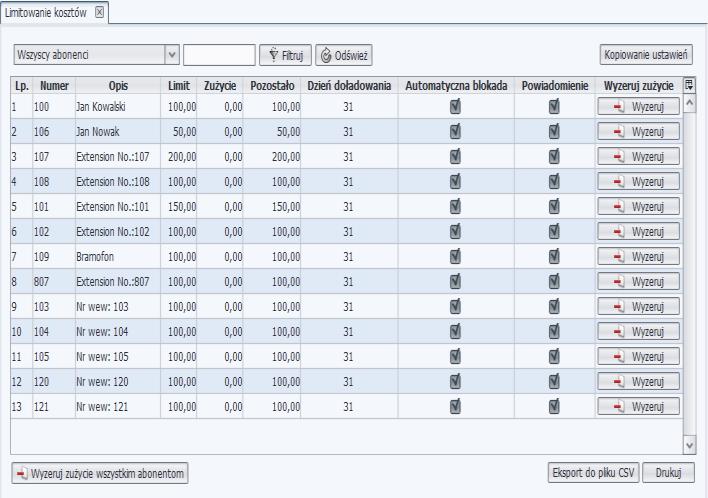Screen dimensions: 708x498
Task: Click the 50,00 limit for Jan Nowak
Action: click(179, 131)
